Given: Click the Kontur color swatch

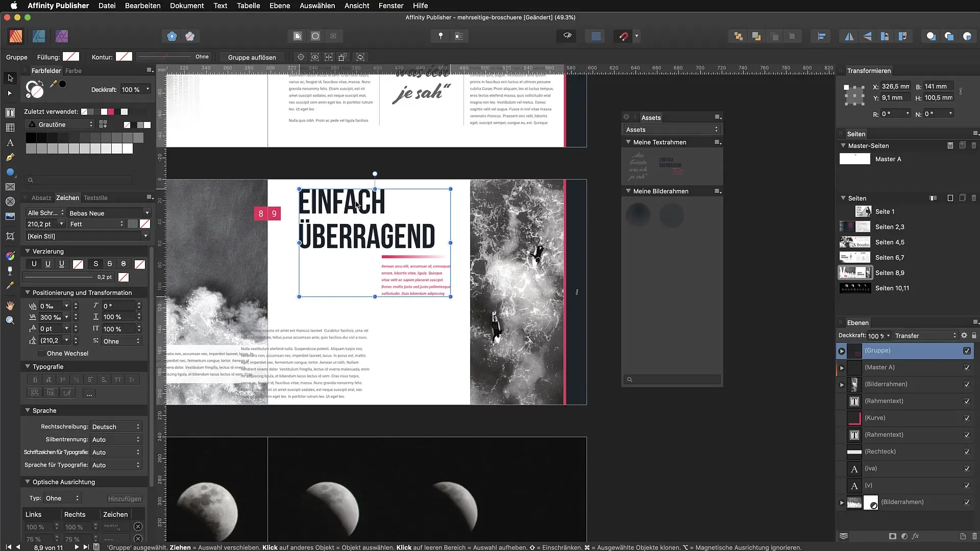Looking at the screenshot, I should tap(124, 57).
